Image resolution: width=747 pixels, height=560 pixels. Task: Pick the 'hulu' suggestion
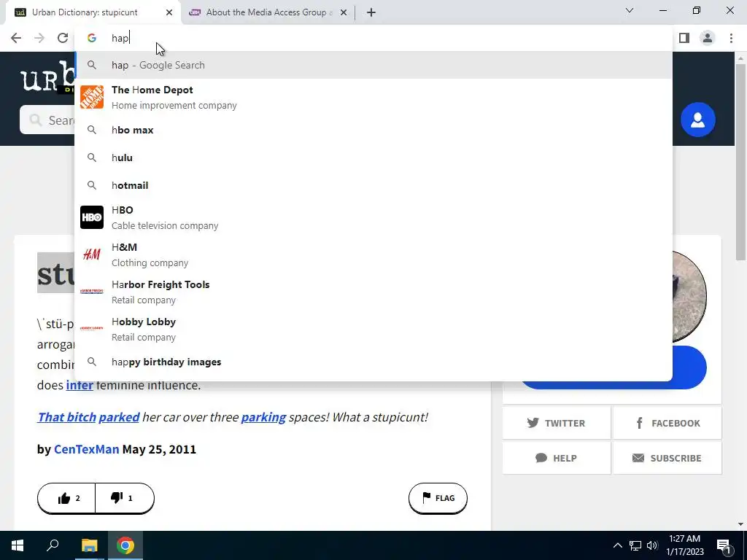pos(373,157)
